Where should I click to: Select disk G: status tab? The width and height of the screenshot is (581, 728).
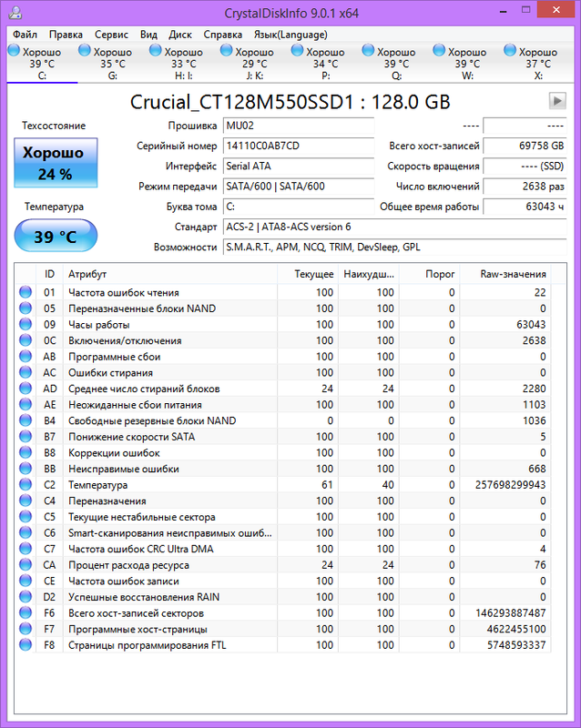click(113, 63)
